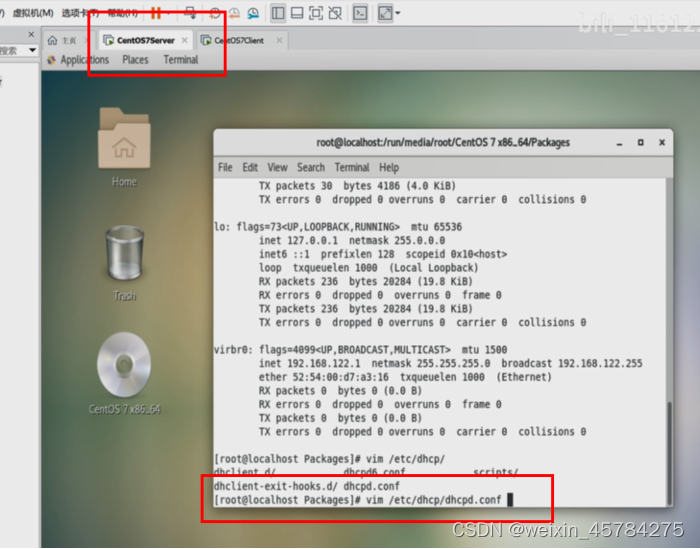Pause the virtual machine with orange pause icon
700x549 pixels.
point(156,13)
